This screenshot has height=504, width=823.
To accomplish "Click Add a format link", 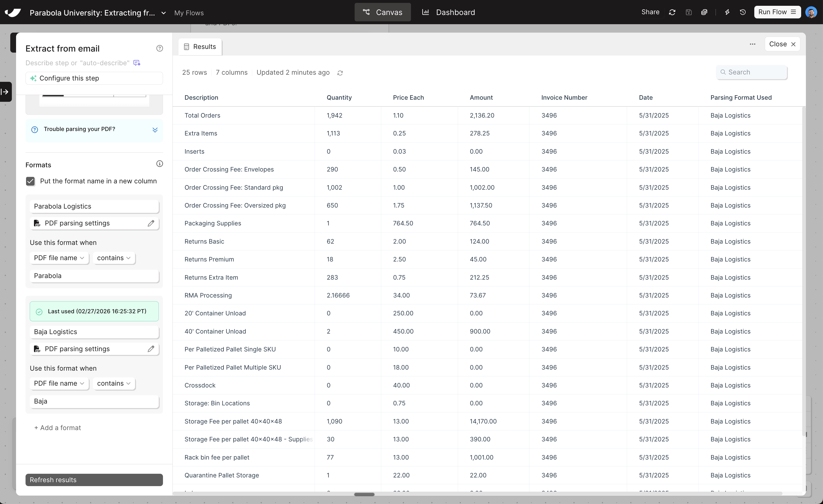I will click(x=57, y=427).
